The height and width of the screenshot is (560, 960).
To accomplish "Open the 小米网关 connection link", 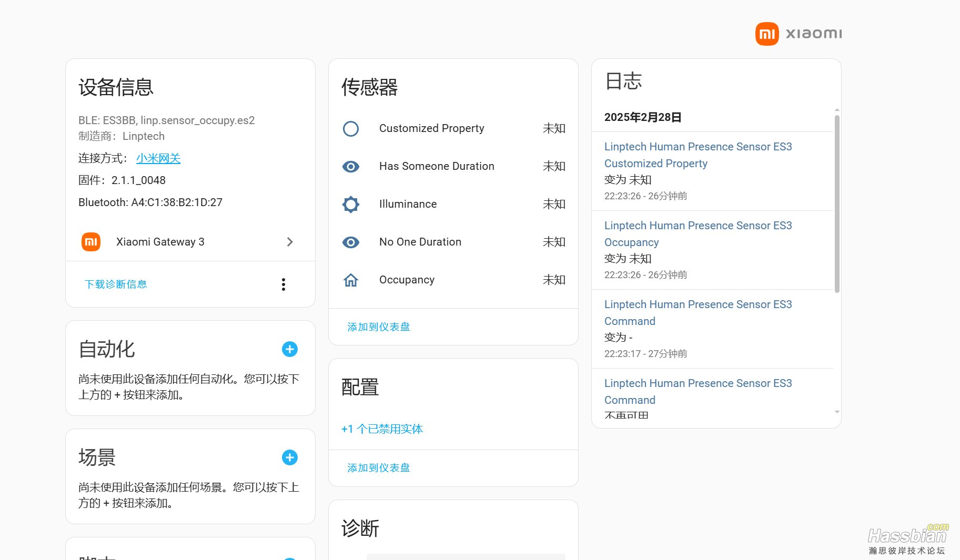I will click(x=158, y=158).
